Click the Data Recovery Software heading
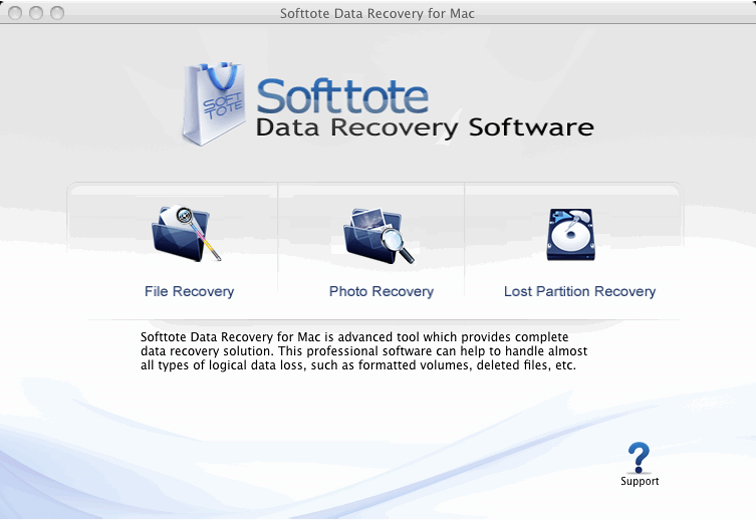 (x=424, y=128)
